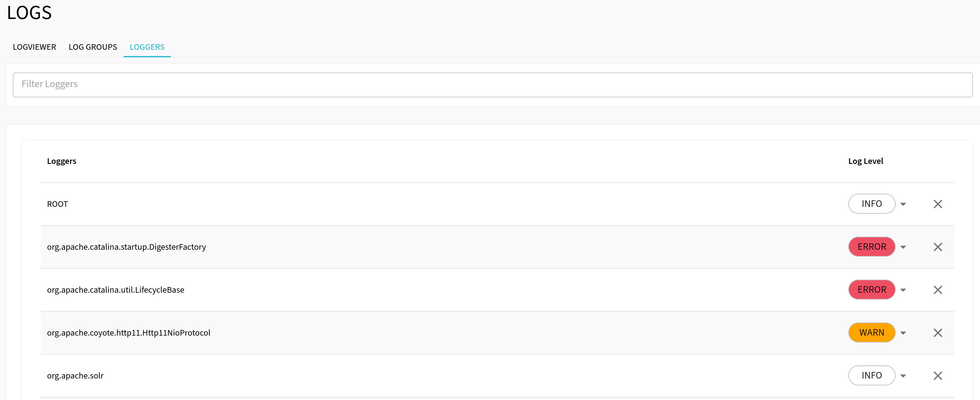Remove the ROOT logger with X icon
This screenshot has height=400, width=980.
938,204
